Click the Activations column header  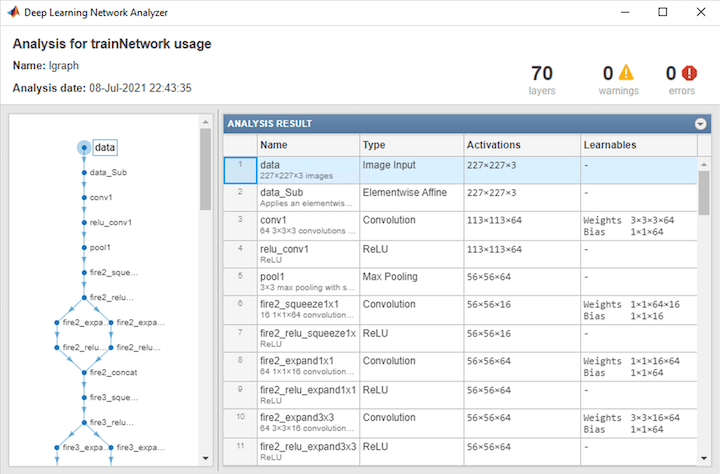coord(520,145)
